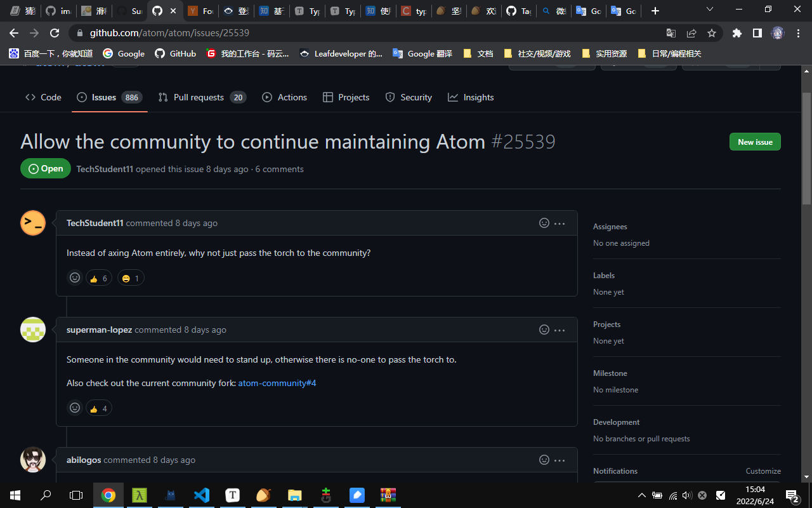Image resolution: width=812 pixels, height=508 pixels.
Task: Toggle the laughing emoji reaction on TechStudent11's comment
Action: click(x=130, y=277)
